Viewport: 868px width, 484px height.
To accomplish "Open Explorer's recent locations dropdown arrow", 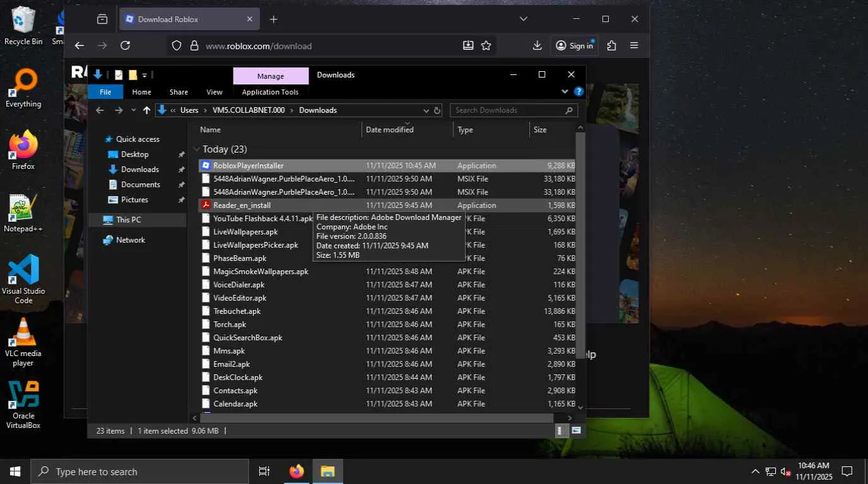I will pos(133,110).
